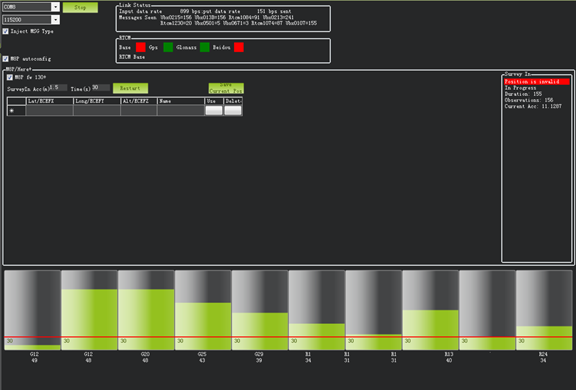Click the red Base RTCM status indicator
The image size is (577, 391).
141,47
